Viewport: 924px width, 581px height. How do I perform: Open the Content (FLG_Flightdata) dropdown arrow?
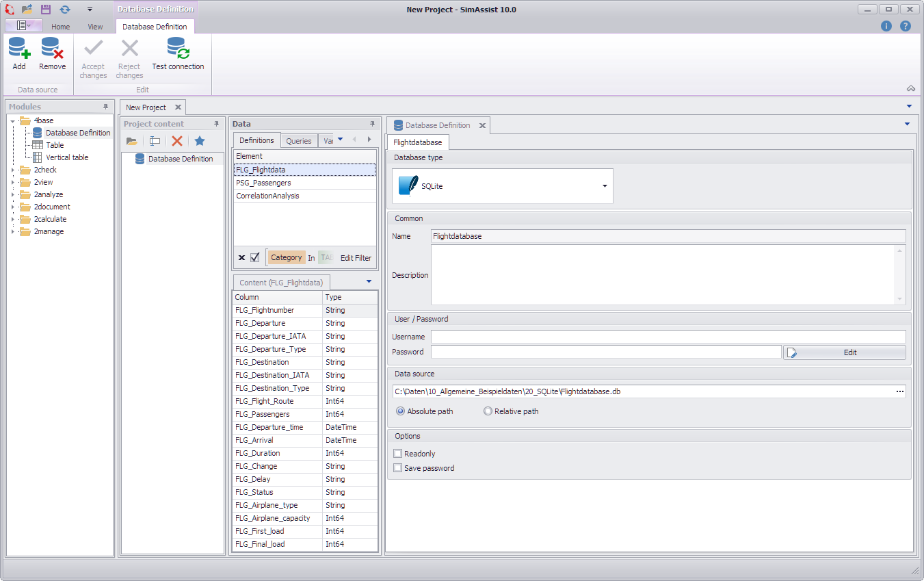click(369, 281)
